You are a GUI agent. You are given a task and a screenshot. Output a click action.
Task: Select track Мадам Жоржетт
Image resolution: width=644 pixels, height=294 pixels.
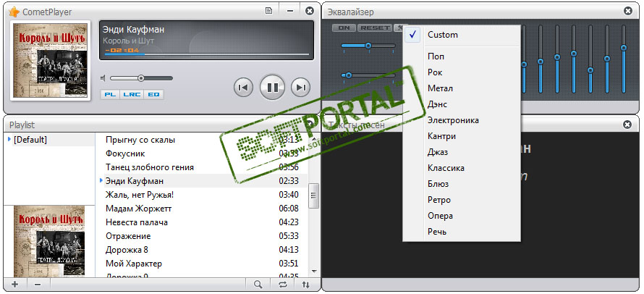202,209
